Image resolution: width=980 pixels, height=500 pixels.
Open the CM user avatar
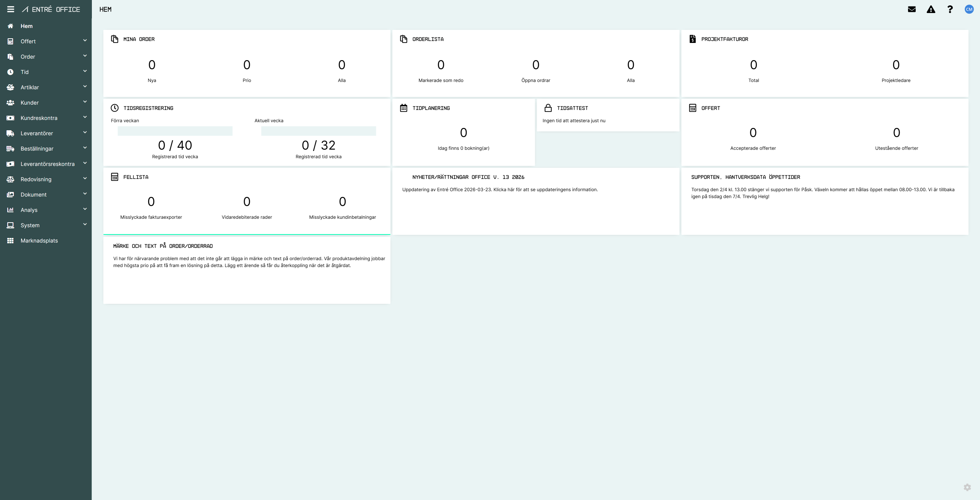tap(969, 9)
